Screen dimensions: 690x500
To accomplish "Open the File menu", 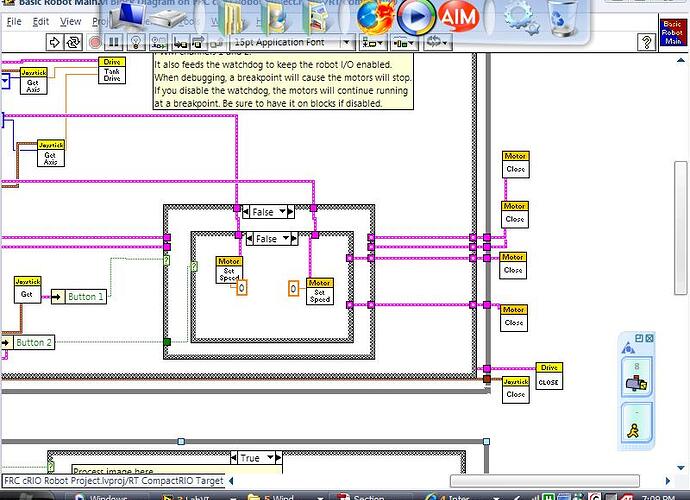I will [14, 21].
